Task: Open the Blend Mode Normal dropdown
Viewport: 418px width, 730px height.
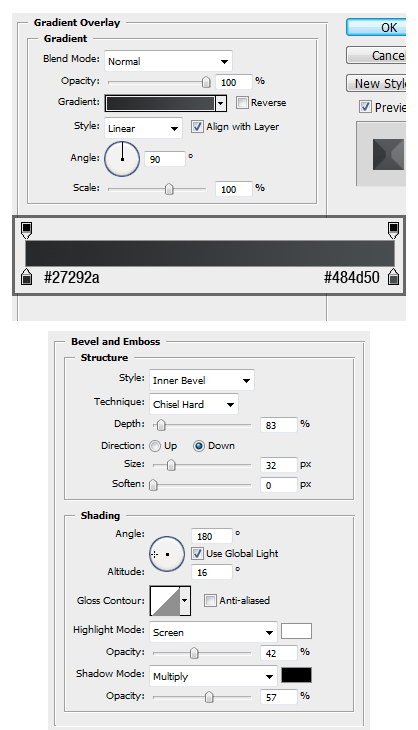Action: [x=168, y=61]
